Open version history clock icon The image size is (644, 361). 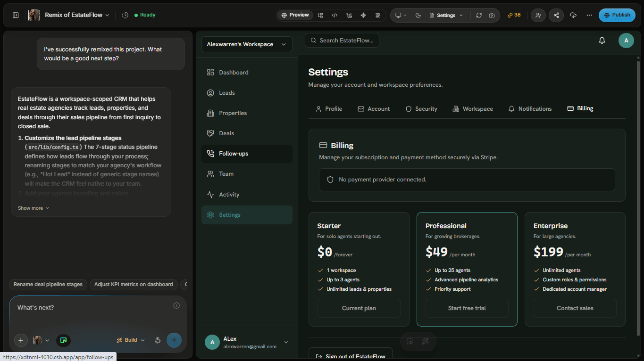[x=125, y=15]
